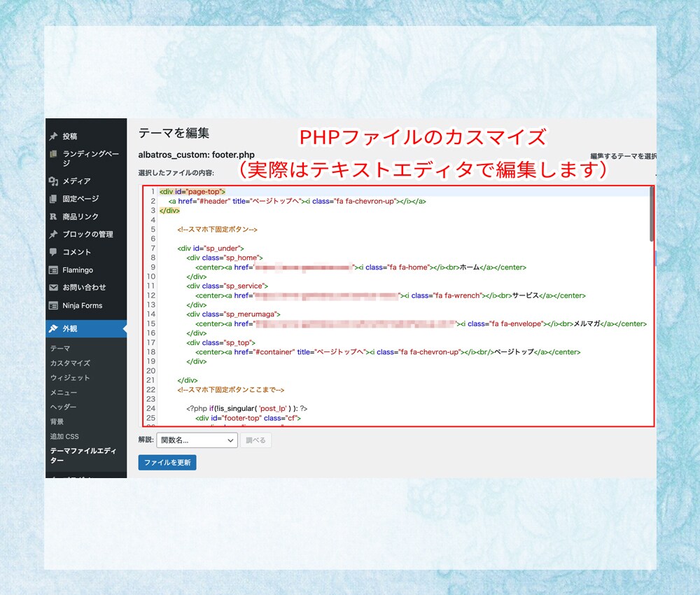Click line number 9 in editor gutter
The image size is (700, 595).
[x=153, y=267]
